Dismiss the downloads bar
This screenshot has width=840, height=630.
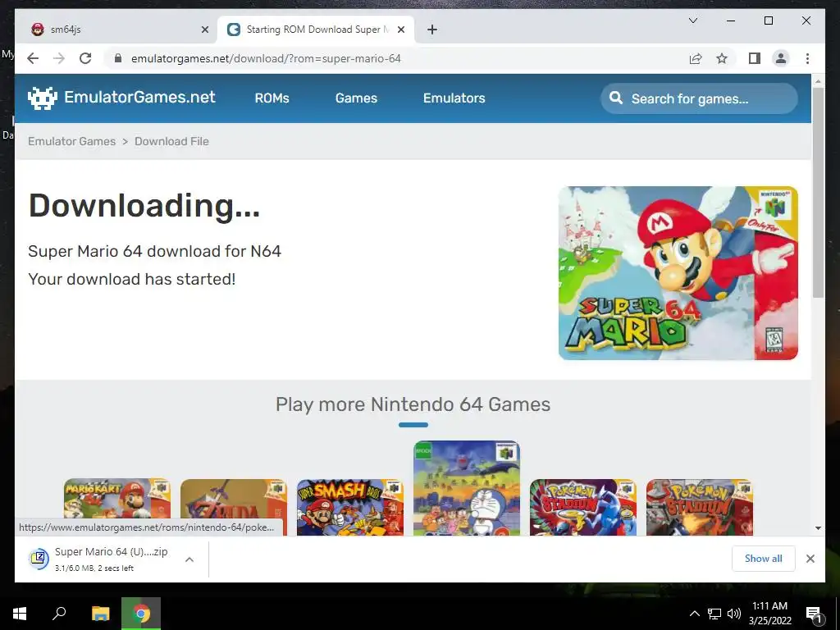(x=810, y=559)
